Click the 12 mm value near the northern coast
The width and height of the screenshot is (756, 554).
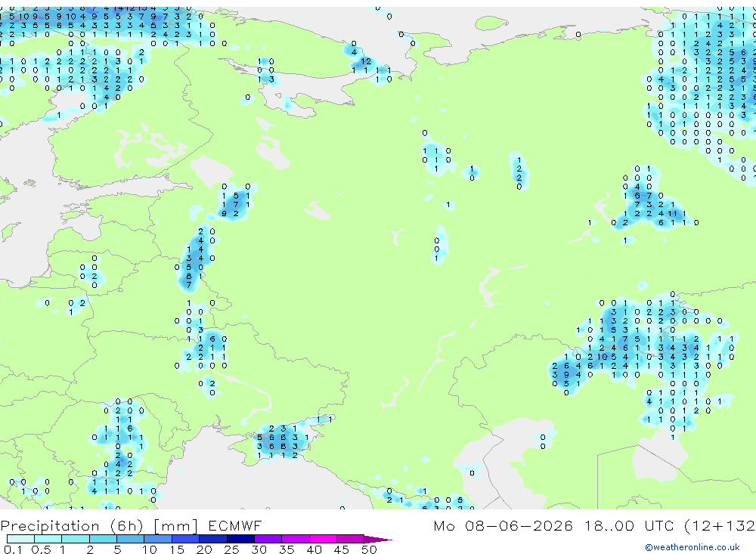click(367, 61)
